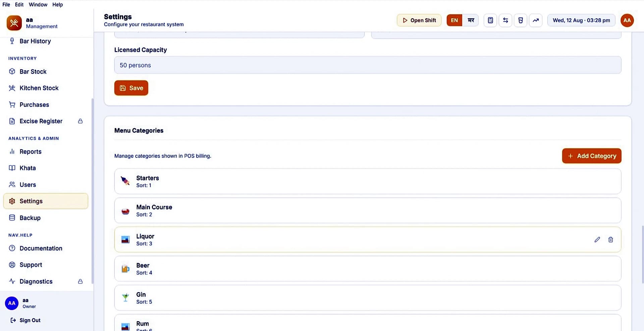Click the main page vertical scrollbar
Viewport: 644px width, 331px height.
click(x=642, y=255)
